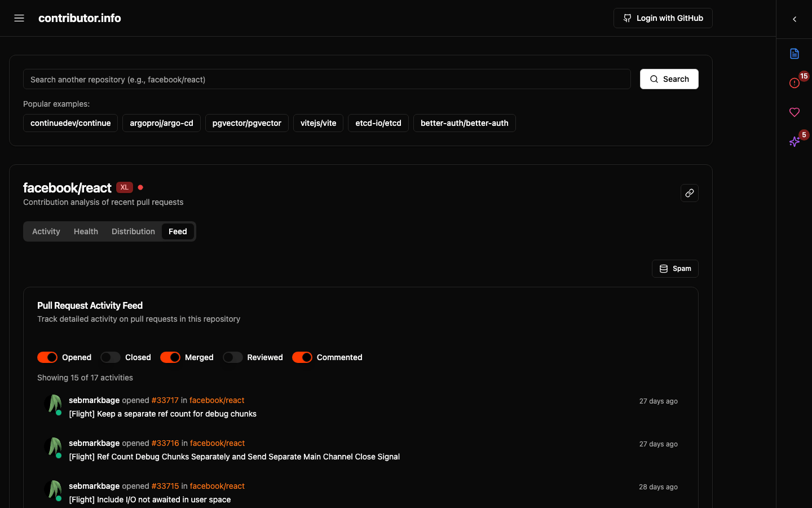Copy repository link using chain icon

(x=689, y=192)
